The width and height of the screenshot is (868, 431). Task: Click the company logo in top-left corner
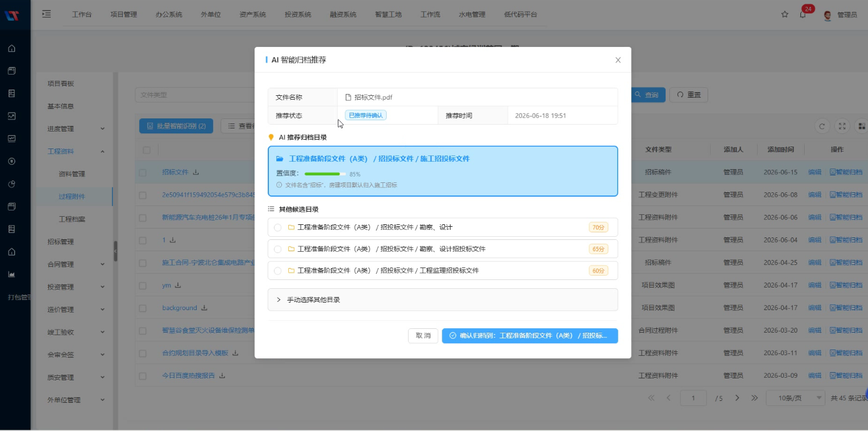click(x=11, y=15)
